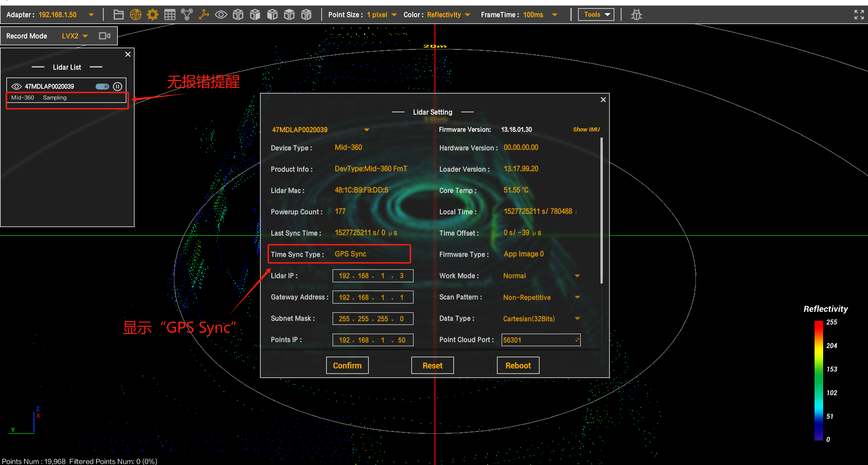Toggle fullscreen with the expand arrows icon
Viewport: 868px width, 465px height.
(x=859, y=15)
